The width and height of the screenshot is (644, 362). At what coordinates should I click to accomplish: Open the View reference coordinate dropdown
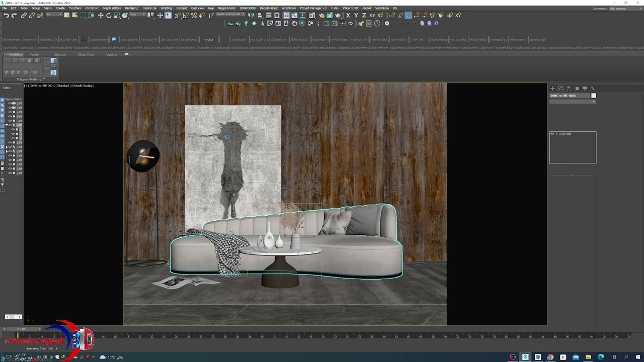click(137, 15)
